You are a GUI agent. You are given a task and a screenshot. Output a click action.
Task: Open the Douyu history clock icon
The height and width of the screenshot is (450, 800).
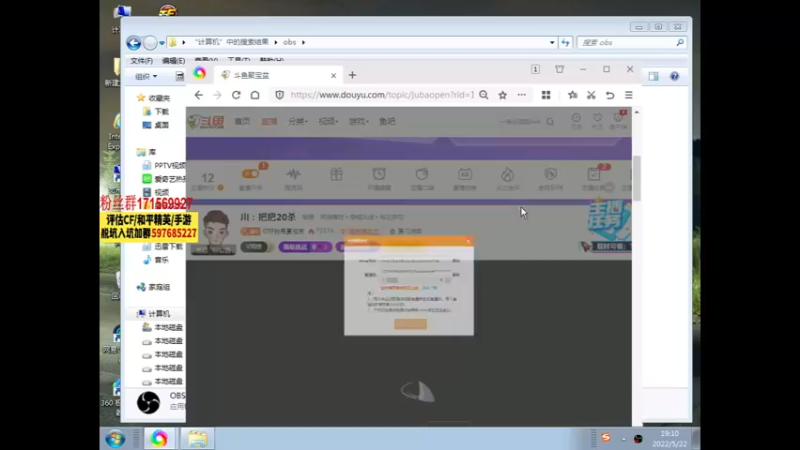point(576,120)
